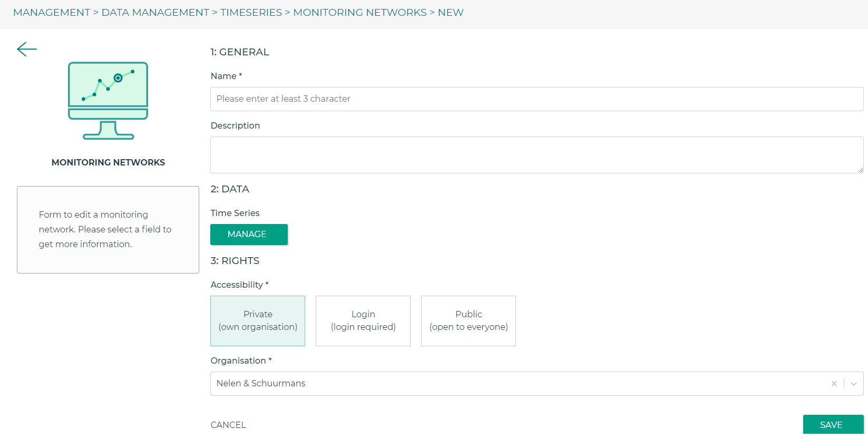Image resolution: width=868 pixels, height=439 pixels.
Task: Clear the selected organisation with the X
Action: pos(834,384)
